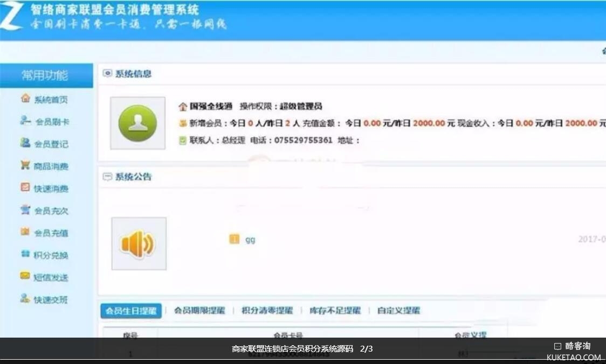The height and width of the screenshot is (364, 606).
Task: Click the shopping cart icon beside 商品消费
Action: 25,165
